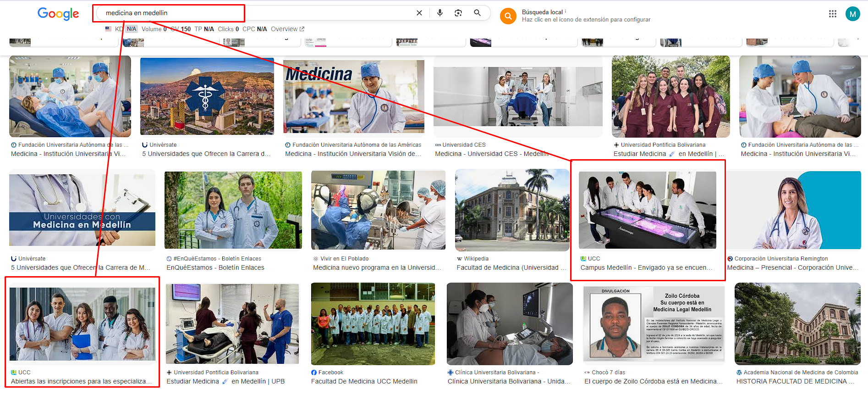The width and height of the screenshot is (868, 395).
Task: Click the Universidades con Medicina en Medellín image
Action: tap(82, 210)
